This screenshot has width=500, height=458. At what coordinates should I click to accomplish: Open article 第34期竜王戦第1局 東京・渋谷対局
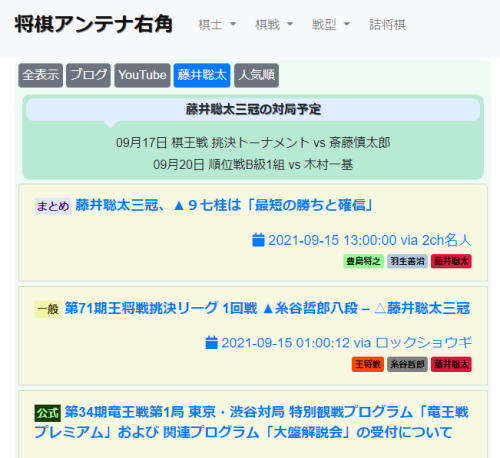point(252,422)
